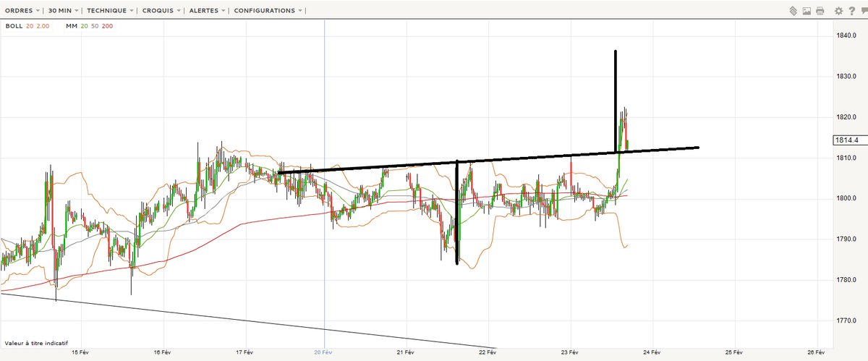Open the TECHNIQUE indicators dropdown

pyautogui.click(x=110, y=11)
